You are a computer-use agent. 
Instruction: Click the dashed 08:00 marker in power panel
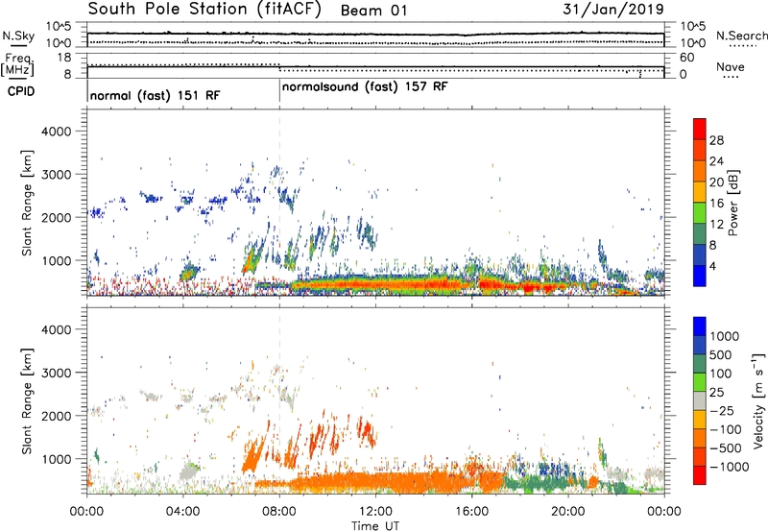pyautogui.click(x=279, y=202)
